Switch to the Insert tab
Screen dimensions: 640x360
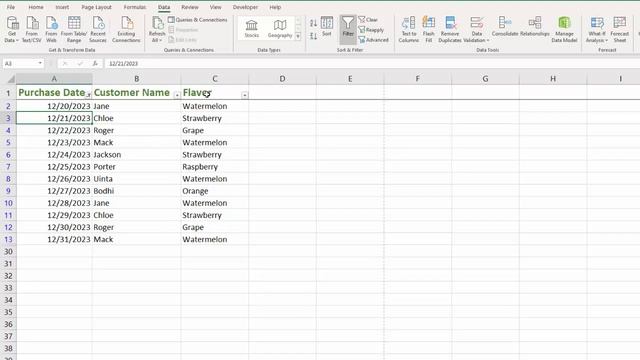(62, 7)
